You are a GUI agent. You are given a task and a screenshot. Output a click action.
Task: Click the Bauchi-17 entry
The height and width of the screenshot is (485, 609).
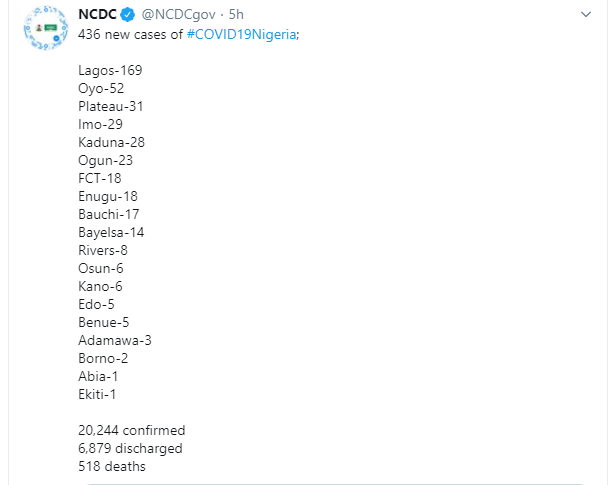coord(109,214)
